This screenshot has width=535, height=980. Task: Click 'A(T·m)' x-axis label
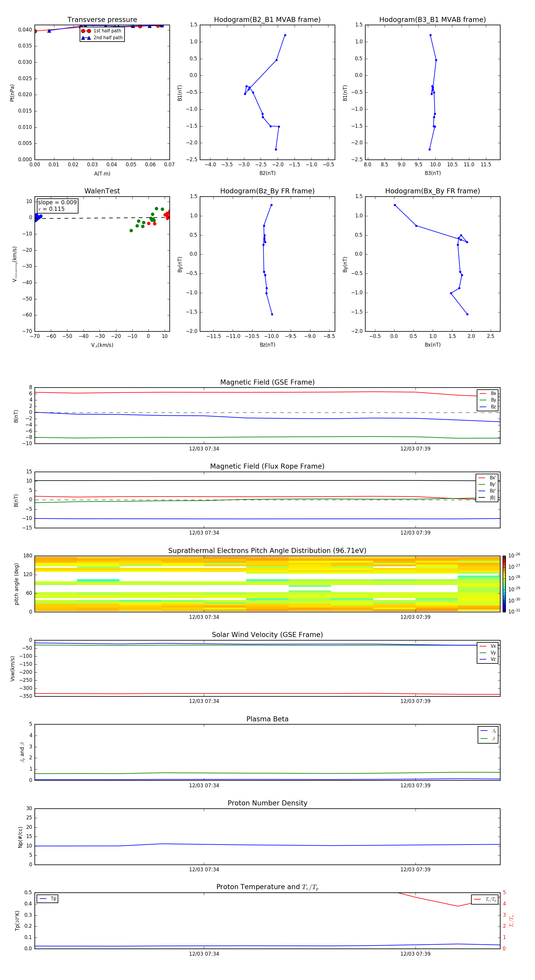[x=102, y=174]
